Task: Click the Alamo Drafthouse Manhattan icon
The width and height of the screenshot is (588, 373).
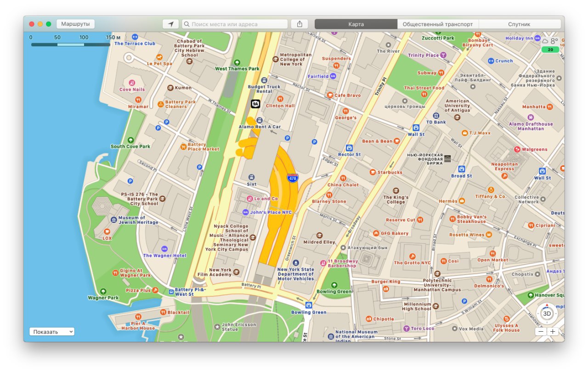Action: pyautogui.click(x=531, y=117)
